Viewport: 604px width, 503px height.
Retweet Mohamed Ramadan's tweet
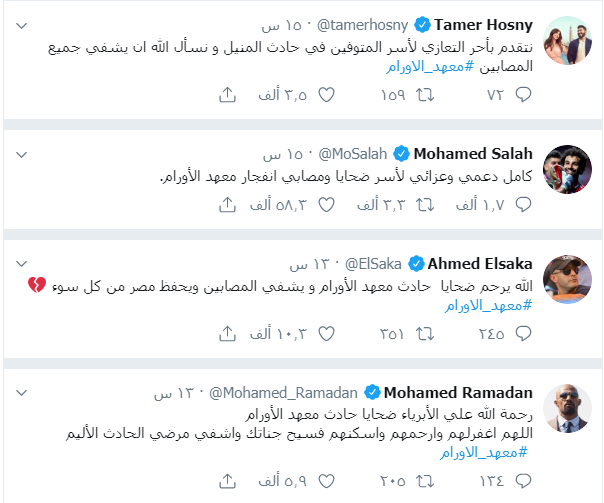click(425, 480)
